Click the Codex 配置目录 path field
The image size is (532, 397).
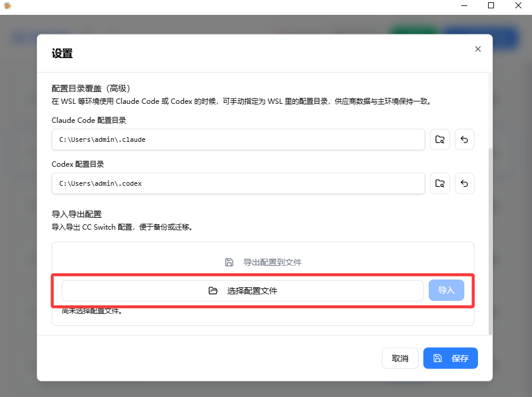pyautogui.click(x=238, y=184)
